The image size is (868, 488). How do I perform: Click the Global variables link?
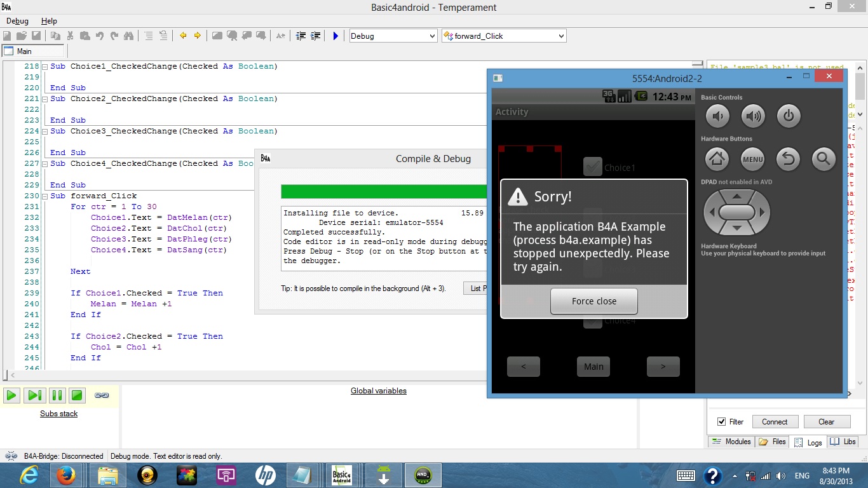[x=379, y=391]
